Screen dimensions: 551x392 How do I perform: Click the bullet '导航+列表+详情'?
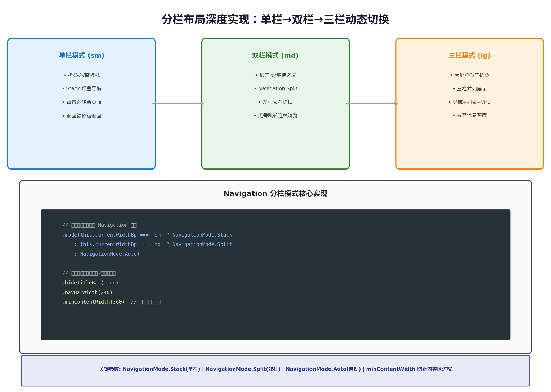[470, 102]
